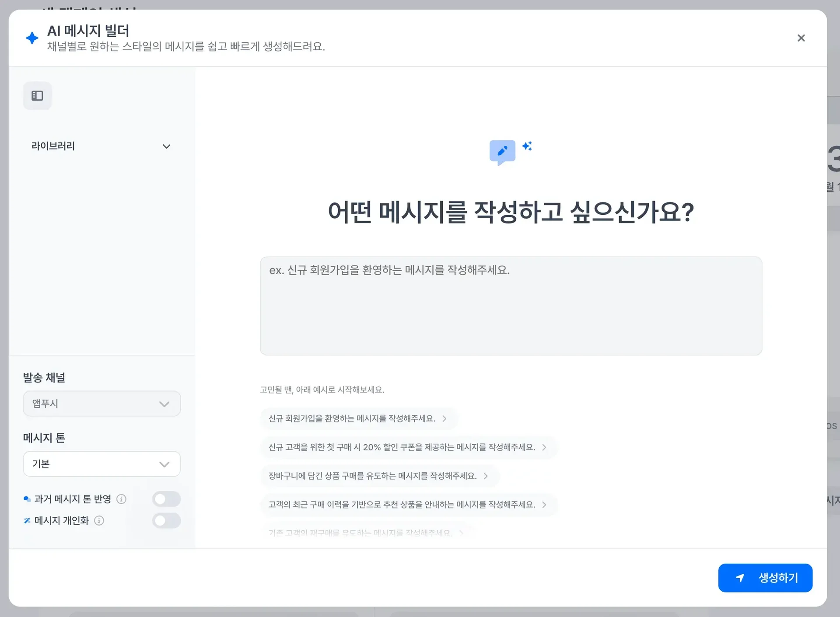
Task: Click arrow on 신규 회원가입 example chip
Action: 444,418
